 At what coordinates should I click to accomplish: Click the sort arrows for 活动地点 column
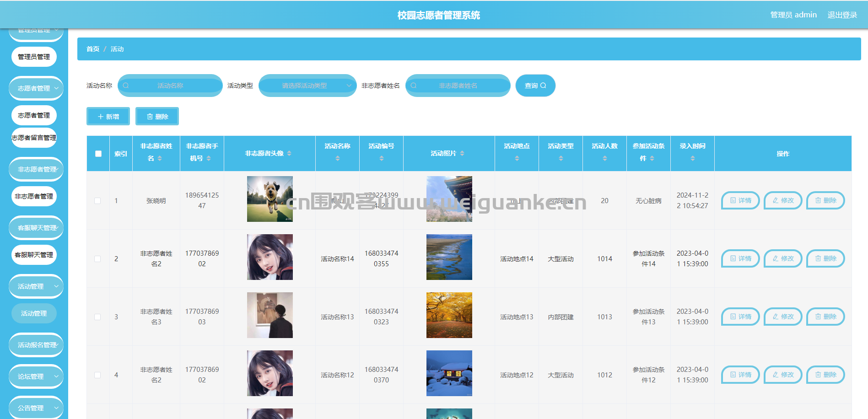coord(517,158)
